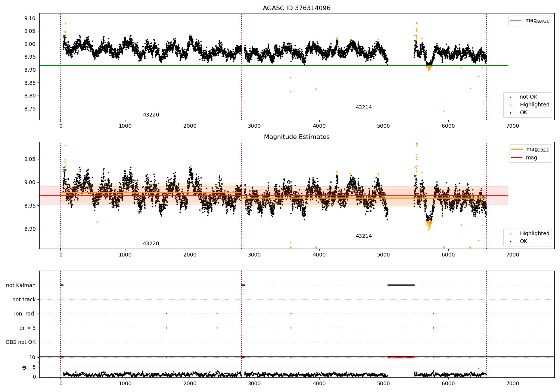Click obsid label 43214 in middle plot
560x392 pixels.
pyautogui.click(x=364, y=236)
